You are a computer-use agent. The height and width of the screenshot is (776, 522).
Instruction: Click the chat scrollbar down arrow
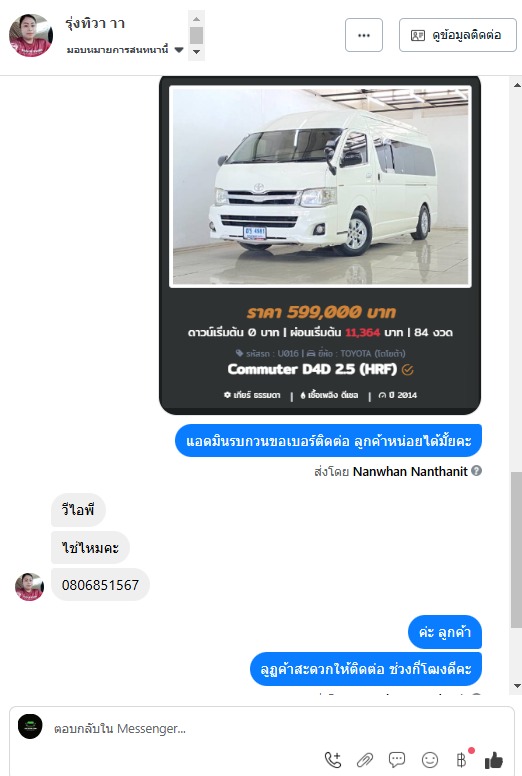pyautogui.click(x=517, y=686)
